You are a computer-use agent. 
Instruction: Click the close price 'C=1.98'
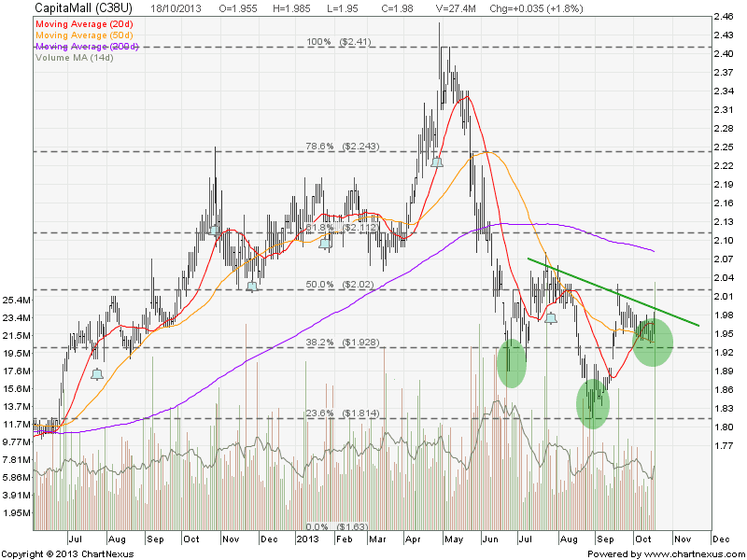(398, 8)
